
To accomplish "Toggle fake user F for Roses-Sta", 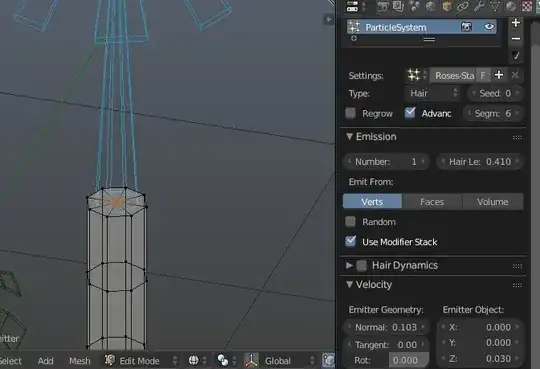I will point(483,75).
